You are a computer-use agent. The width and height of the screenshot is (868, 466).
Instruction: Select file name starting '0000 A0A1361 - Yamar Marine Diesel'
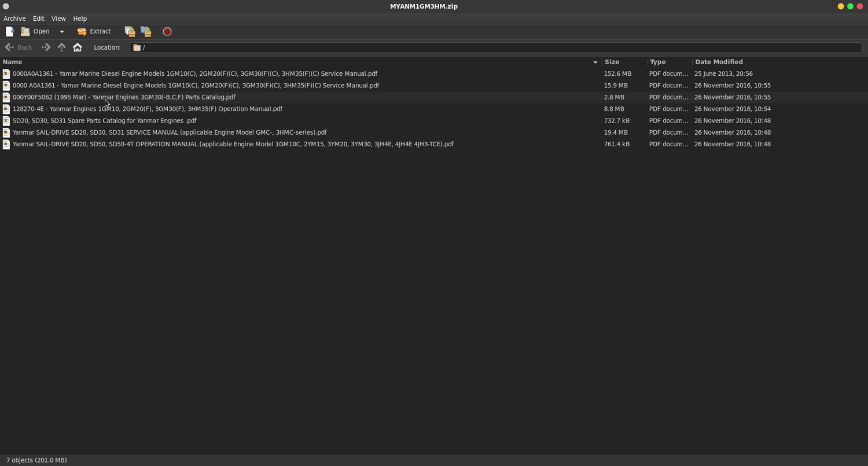click(196, 86)
